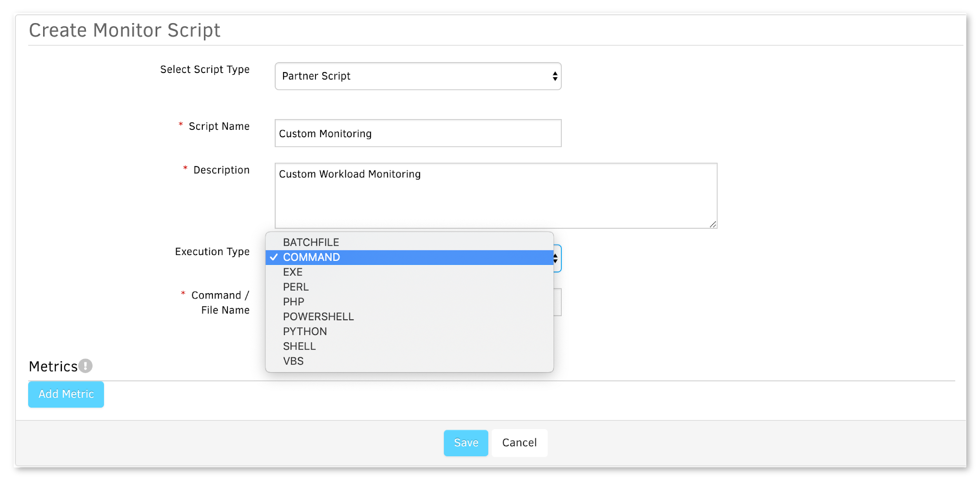Viewport: 980px width, 482px height.
Task: Choose PHP as execution type
Action: pyautogui.click(x=409, y=302)
